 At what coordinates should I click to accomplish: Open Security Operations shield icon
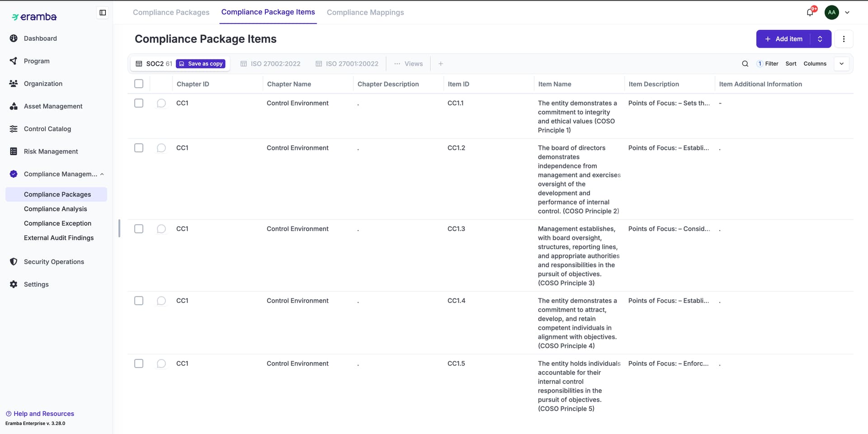pyautogui.click(x=14, y=262)
